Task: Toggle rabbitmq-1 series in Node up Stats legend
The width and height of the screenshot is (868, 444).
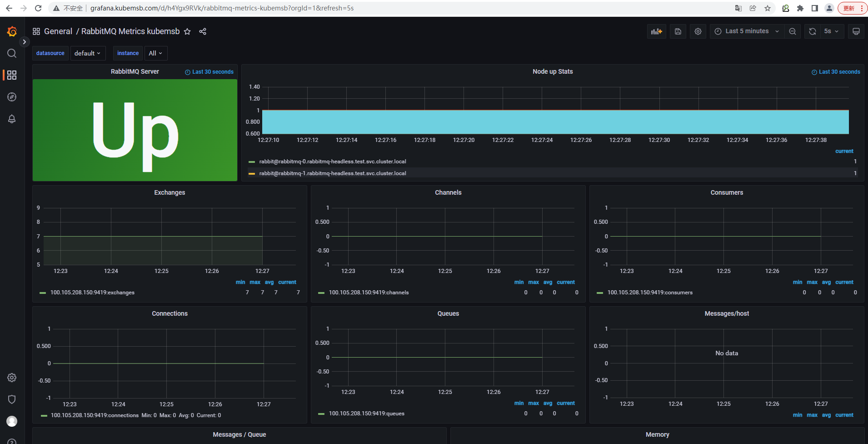Action: click(x=333, y=173)
